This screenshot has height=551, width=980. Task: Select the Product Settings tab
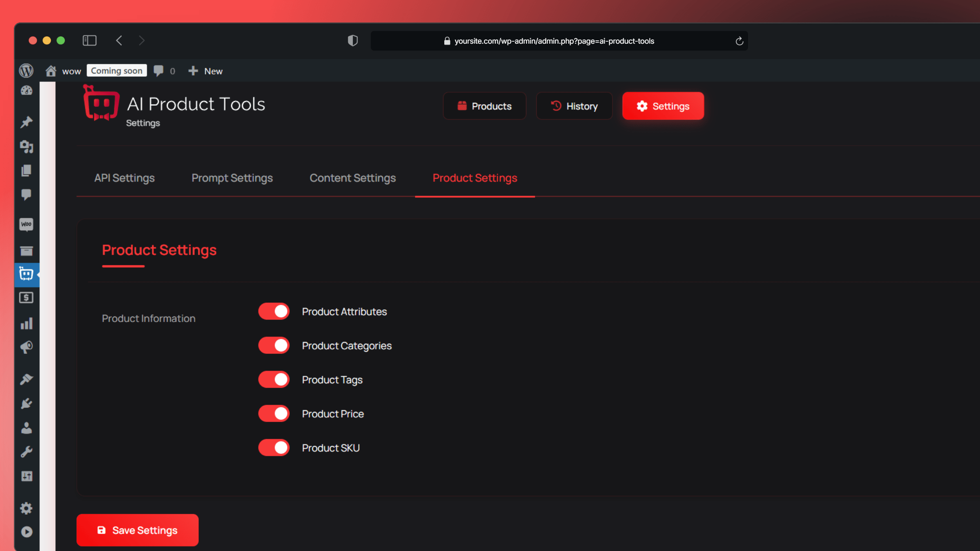click(475, 178)
